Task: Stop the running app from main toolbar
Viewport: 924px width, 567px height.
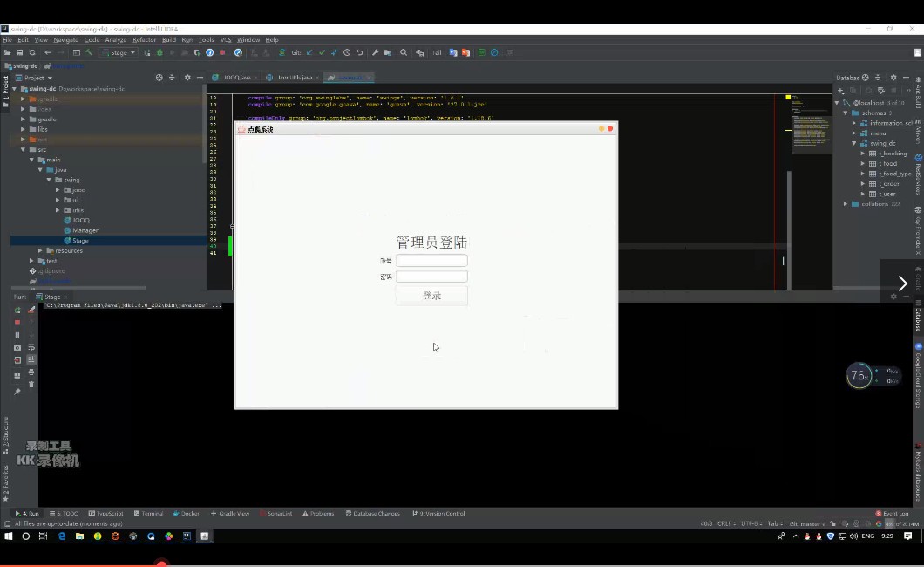Action: 222,52
